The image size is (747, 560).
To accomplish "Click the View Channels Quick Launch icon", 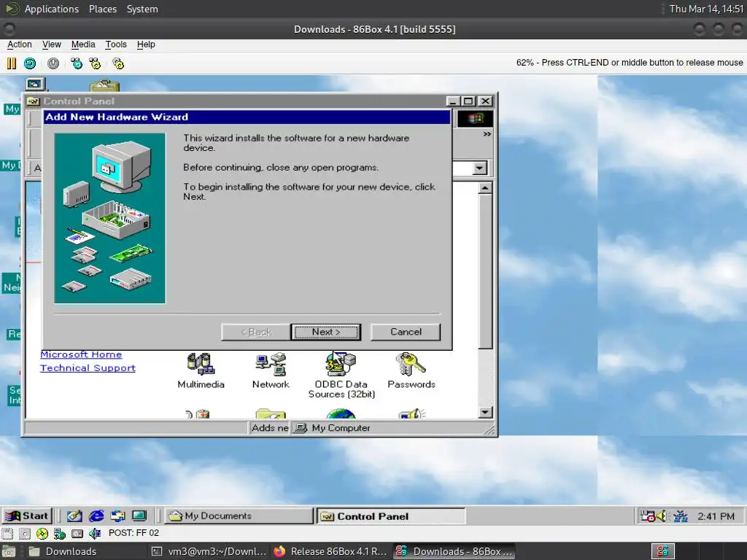I will (x=139, y=516).
